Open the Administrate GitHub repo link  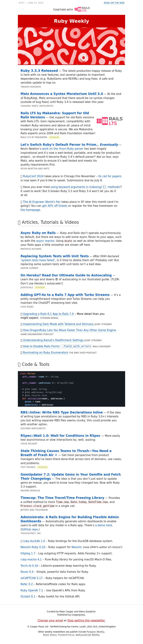coord(30,529)
